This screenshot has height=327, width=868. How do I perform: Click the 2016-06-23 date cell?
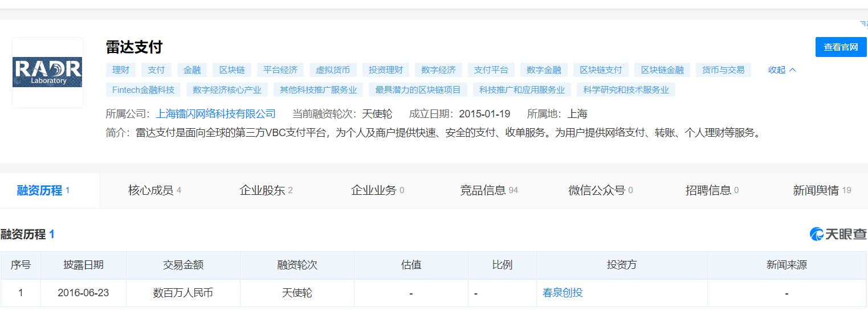83,293
